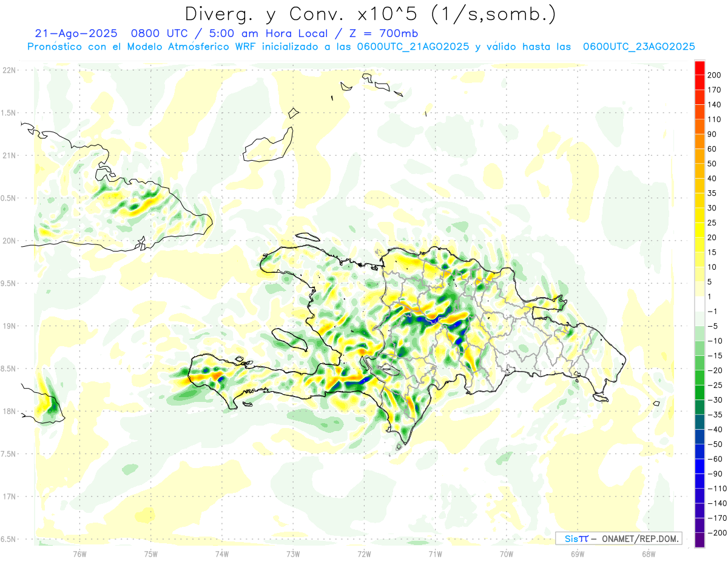Screen dimensions: 728x562
Task: Click the topmost red band above 200
Action: [x=700, y=69]
